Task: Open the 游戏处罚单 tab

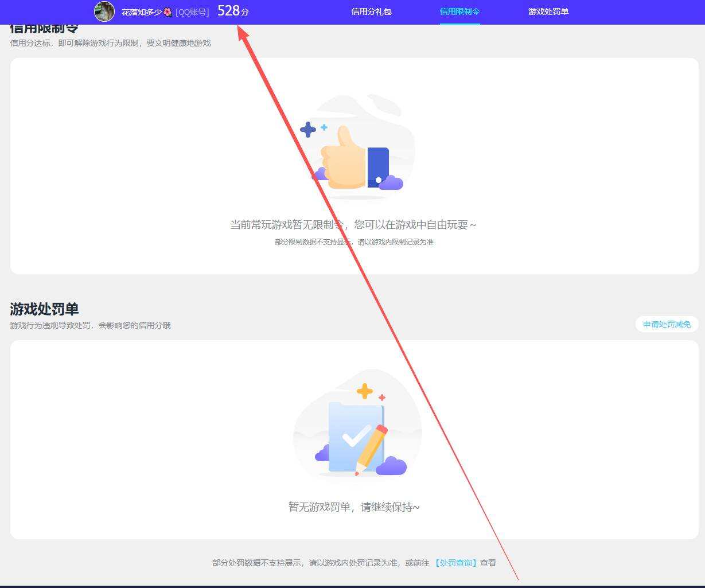Action: tap(548, 11)
